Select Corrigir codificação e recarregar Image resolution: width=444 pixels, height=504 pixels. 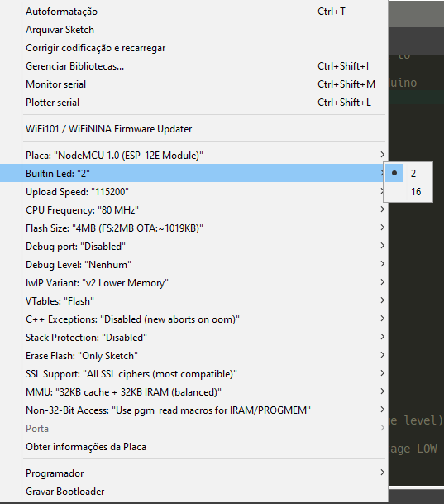(x=194, y=48)
